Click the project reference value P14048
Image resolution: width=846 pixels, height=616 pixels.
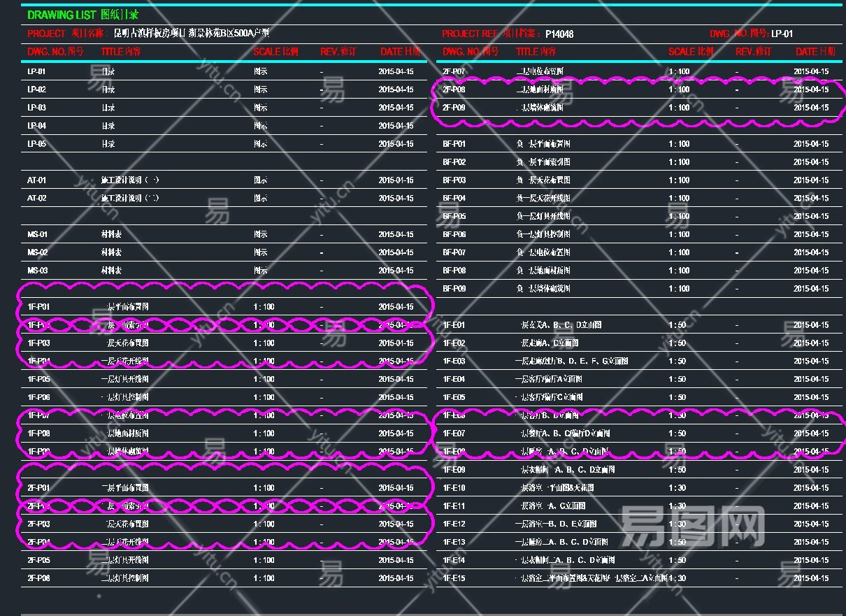559,34
